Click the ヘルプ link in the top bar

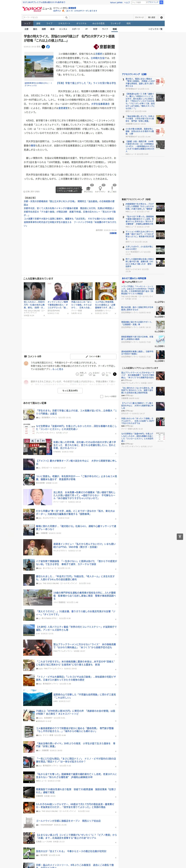[127, 2]
